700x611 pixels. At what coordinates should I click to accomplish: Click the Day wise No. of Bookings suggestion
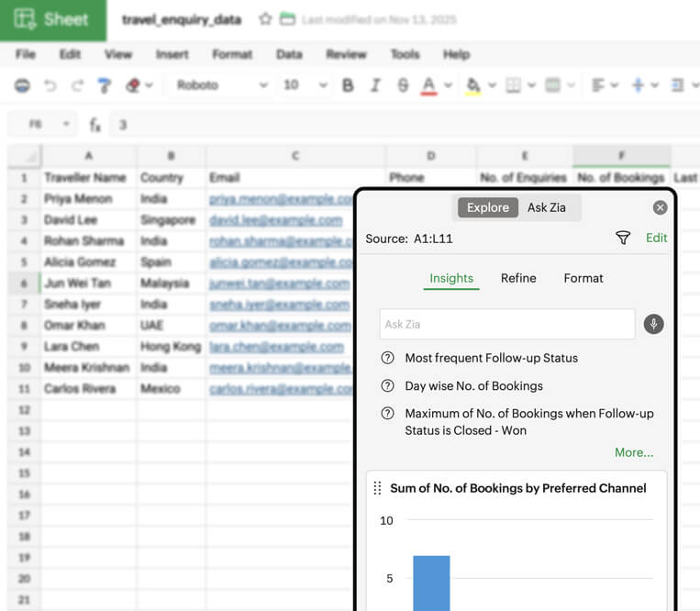click(473, 385)
